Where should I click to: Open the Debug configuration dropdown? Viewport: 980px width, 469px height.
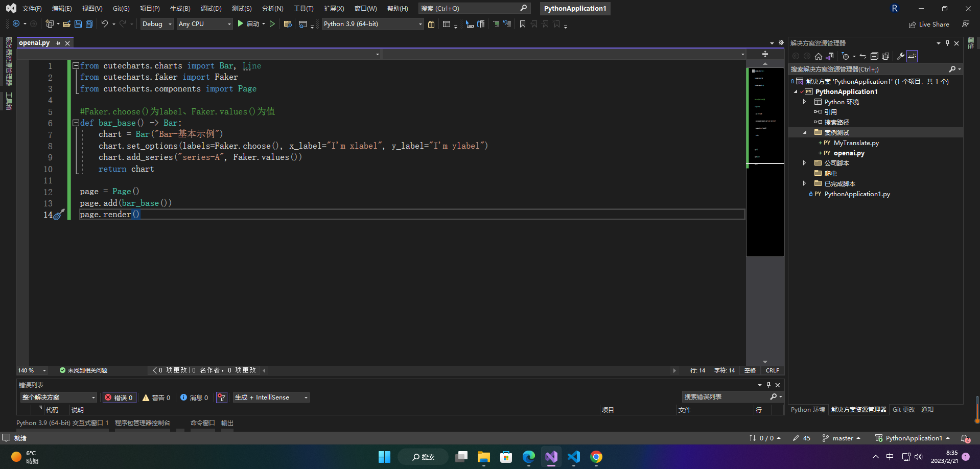click(x=157, y=24)
